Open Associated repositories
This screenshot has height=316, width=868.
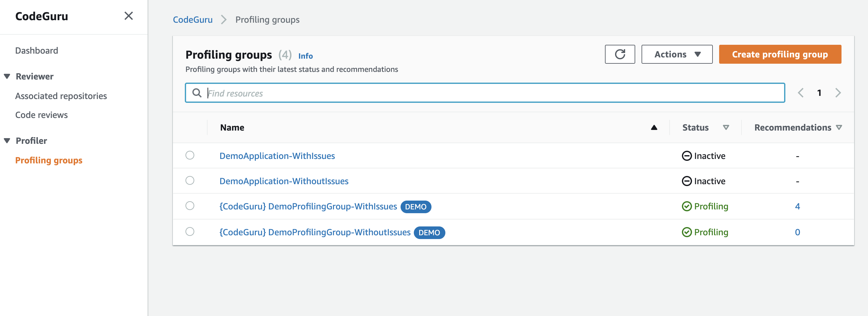click(x=61, y=96)
